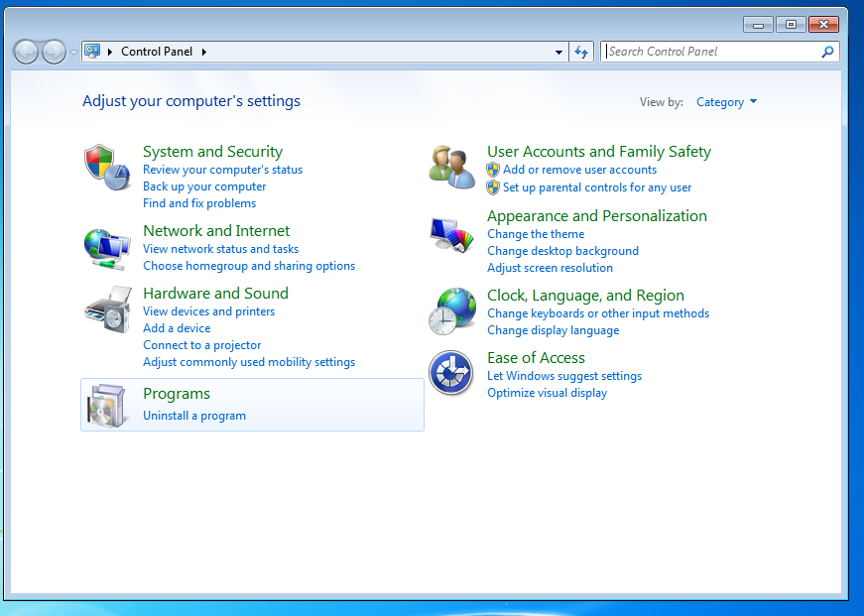
Task: Select Optimize visual display link
Action: [x=548, y=393]
